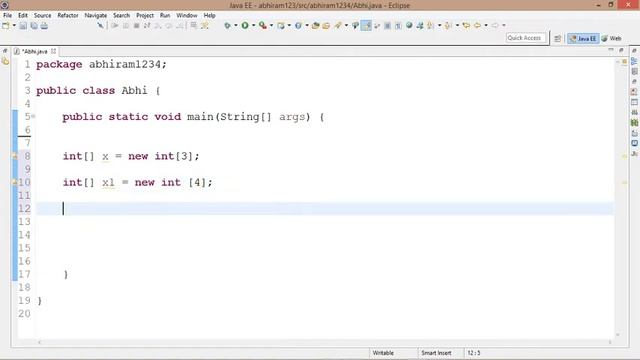The image size is (640, 360).
Task: Click the 'Smart Insert' status bar entry
Action: tap(436, 353)
